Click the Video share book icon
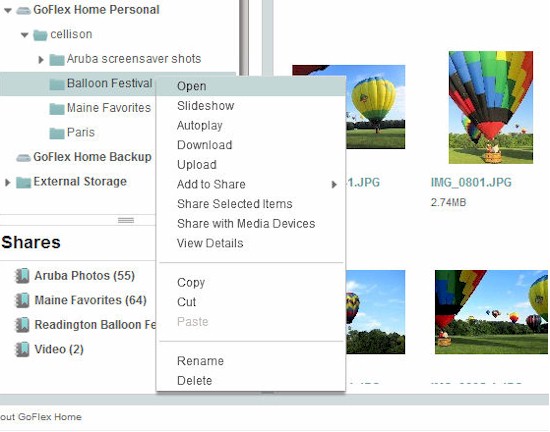The image size is (550, 432). tap(22, 349)
